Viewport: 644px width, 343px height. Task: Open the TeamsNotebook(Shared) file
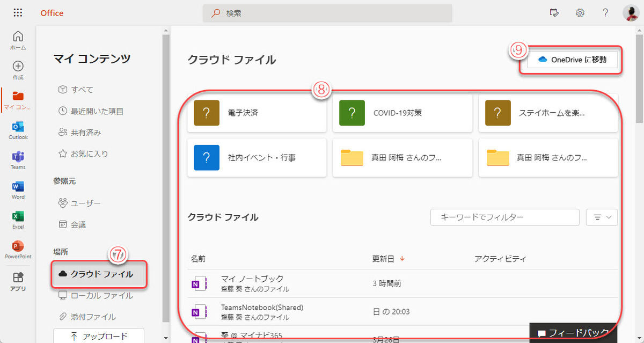262,308
